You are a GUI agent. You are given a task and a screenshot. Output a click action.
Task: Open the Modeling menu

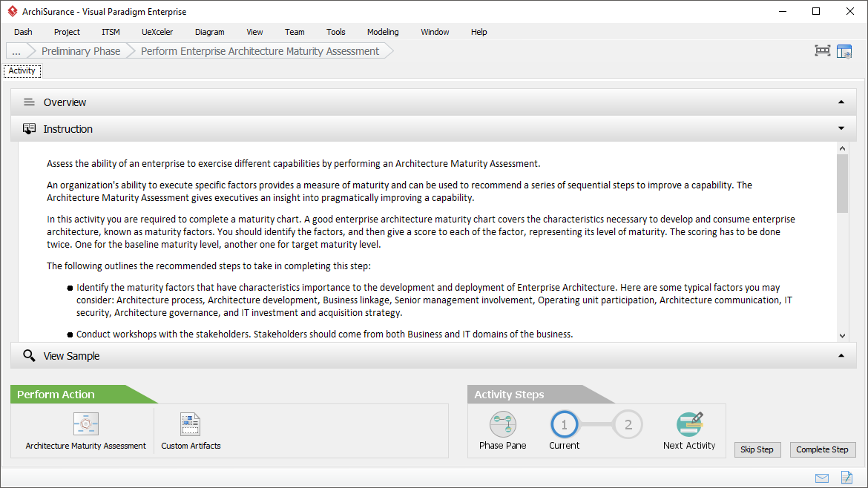(383, 32)
